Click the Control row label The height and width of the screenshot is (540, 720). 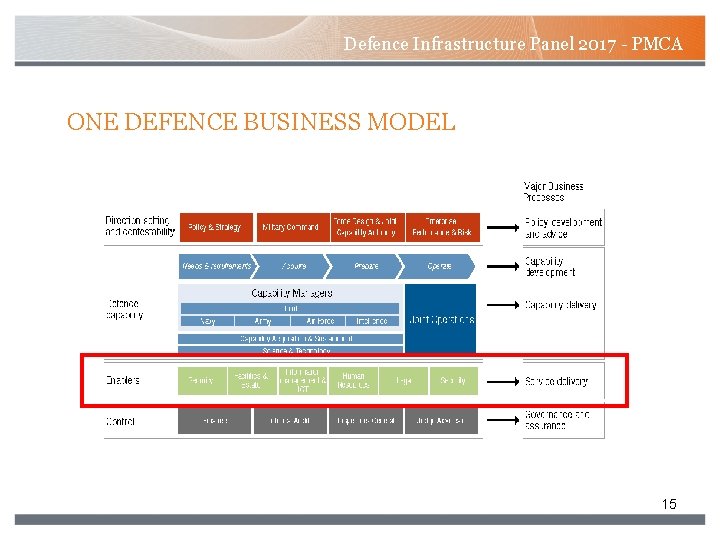tap(120, 421)
